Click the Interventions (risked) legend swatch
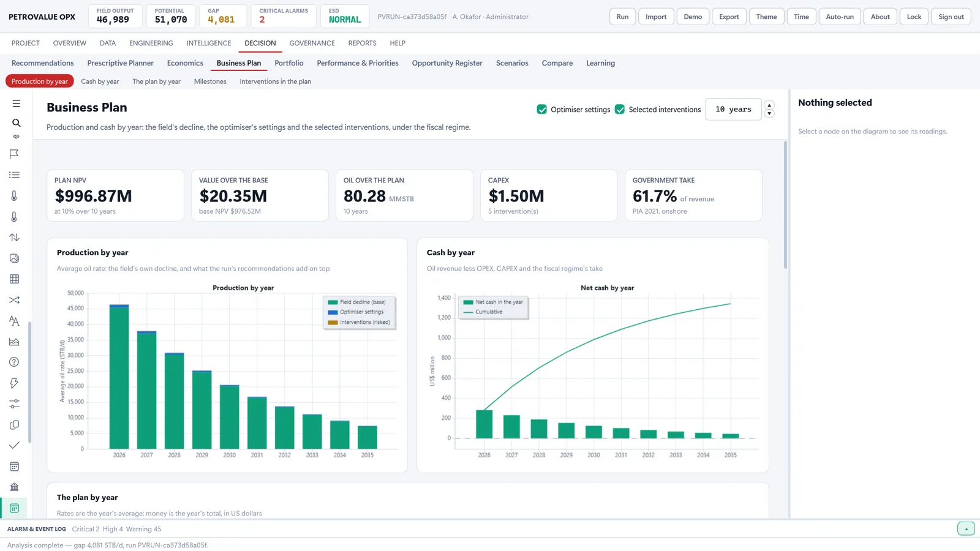 (333, 323)
